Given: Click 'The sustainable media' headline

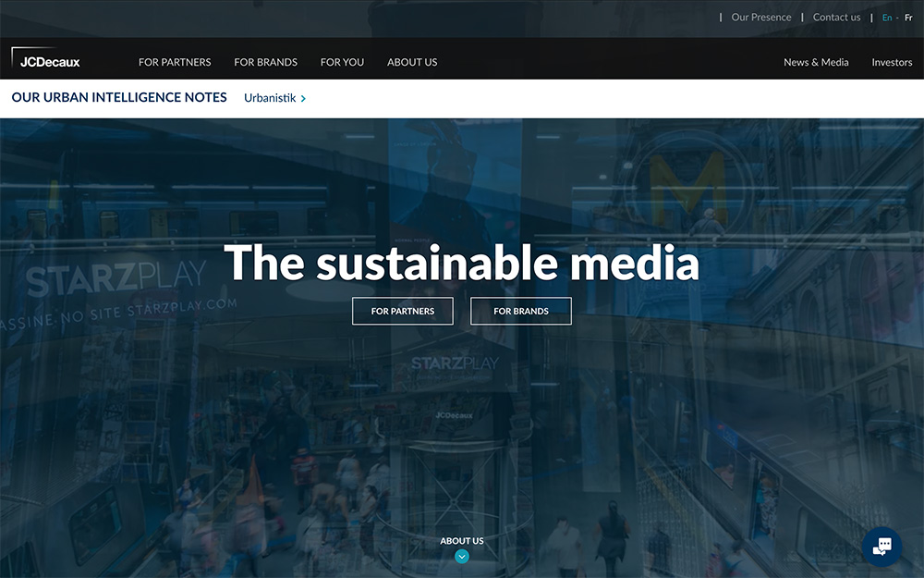Looking at the screenshot, I should pyautogui.click(x=461, y=263).
